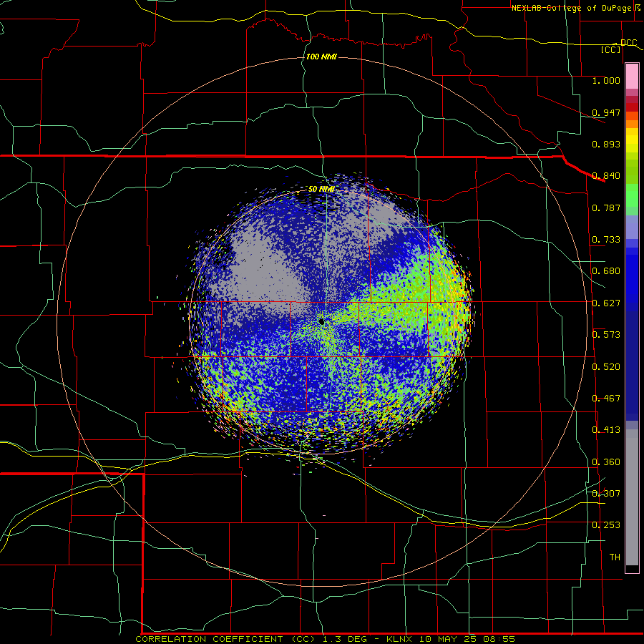Viewport: 644px width, 644px height.
Task: Select the 1.000 scale value
Action: [x=606, y=80]
